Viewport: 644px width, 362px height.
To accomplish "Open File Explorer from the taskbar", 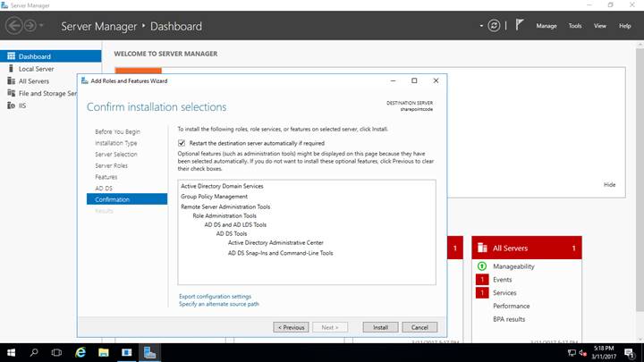I will tap(104, 352).
